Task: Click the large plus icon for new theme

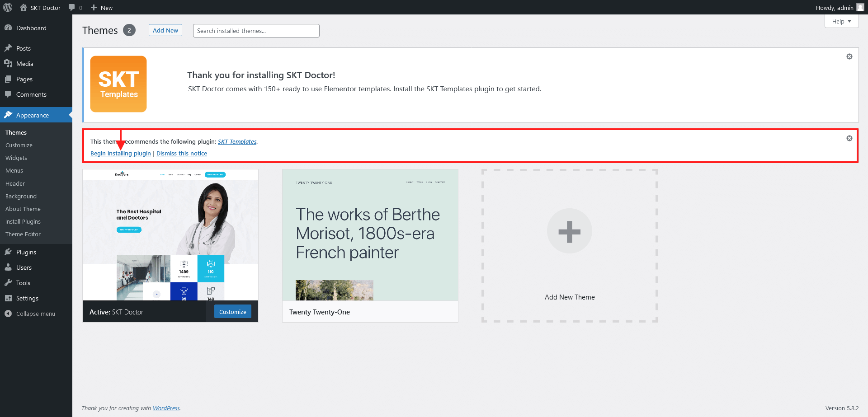Action: (570, 231)
